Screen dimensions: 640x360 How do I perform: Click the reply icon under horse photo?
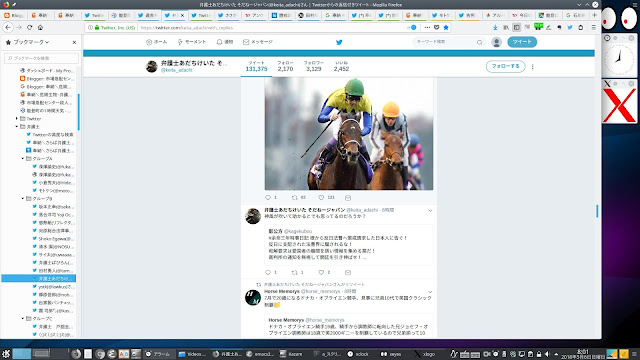268,198
